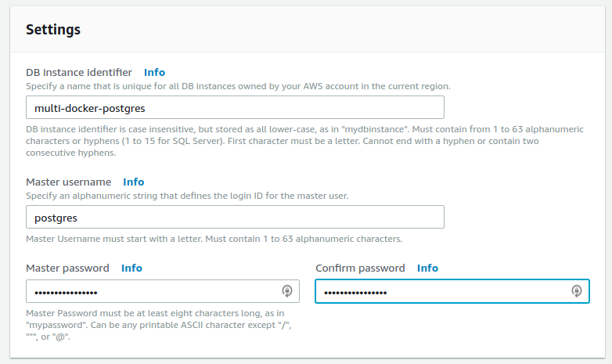
Task: Click the 'Specify a name that is unique' description
Action: (x=238, y=86)
